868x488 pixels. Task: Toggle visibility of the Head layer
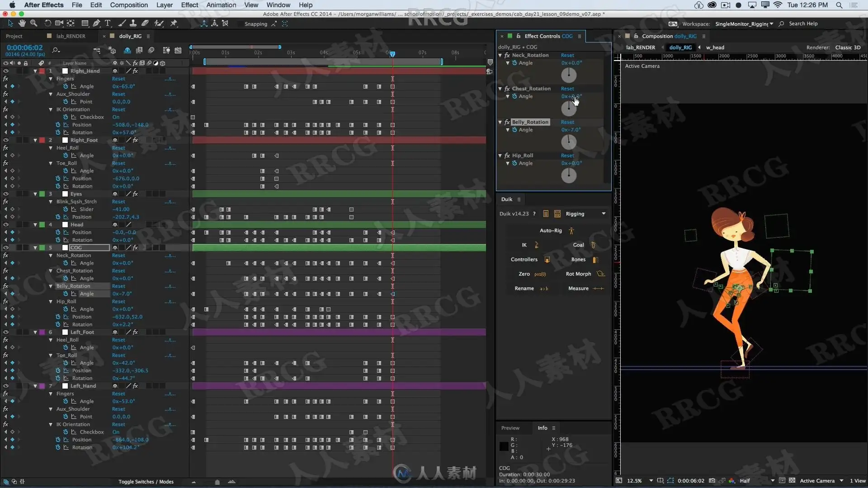point(6,225)
